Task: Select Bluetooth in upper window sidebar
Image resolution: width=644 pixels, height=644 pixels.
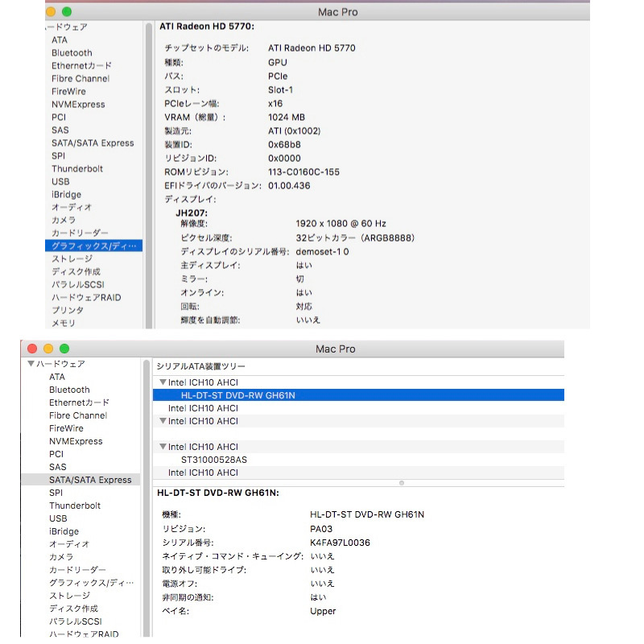Action: tap(72, 52)
